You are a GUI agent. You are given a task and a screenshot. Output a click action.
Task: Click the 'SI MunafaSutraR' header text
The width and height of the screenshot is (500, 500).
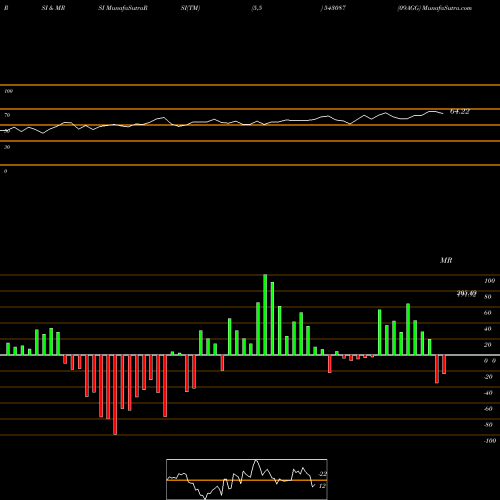coord(123,8)
